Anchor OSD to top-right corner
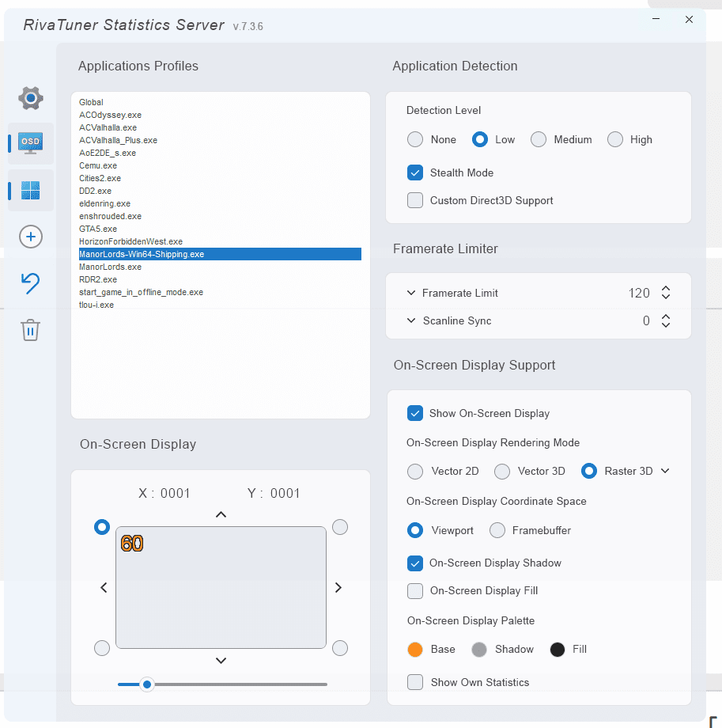Viewport: 722px width, 728px height. tap(340, 527)
